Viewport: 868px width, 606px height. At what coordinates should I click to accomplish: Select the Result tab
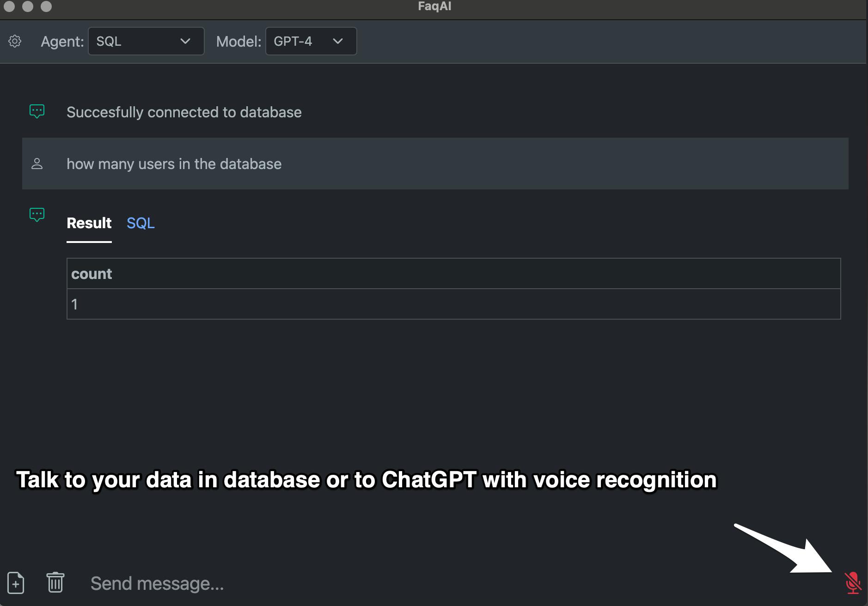pos(89,223)
